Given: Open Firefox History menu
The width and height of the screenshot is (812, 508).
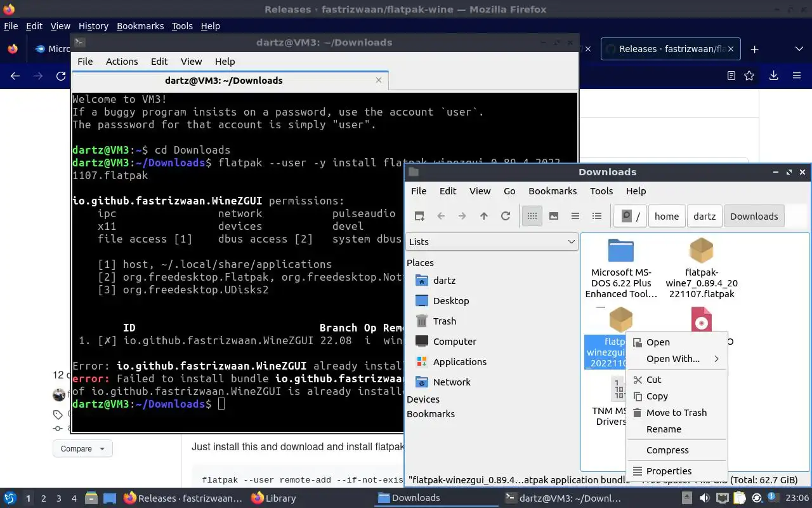Looking at the screenshot, I should 93,26.
